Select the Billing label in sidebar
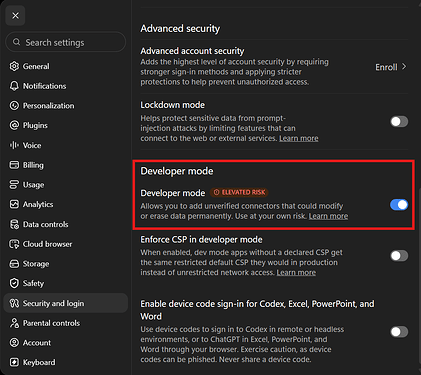 (33, 165)
